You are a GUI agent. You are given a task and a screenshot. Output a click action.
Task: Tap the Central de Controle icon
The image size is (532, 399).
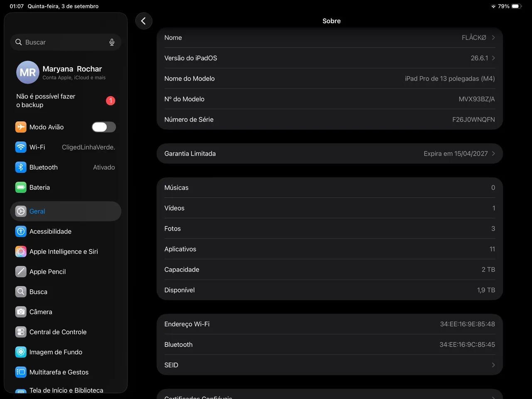pyautogui.click(x=21, y=332)
